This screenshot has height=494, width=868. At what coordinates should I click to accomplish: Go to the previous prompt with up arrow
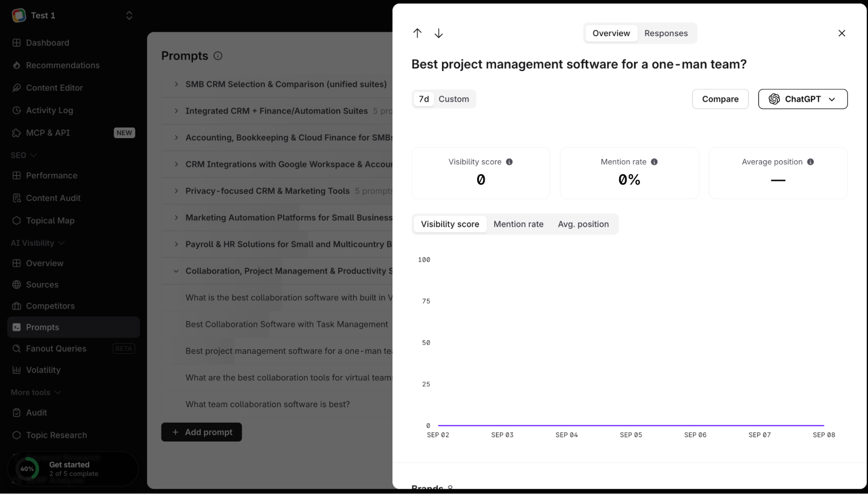click(x=417, y=33)
